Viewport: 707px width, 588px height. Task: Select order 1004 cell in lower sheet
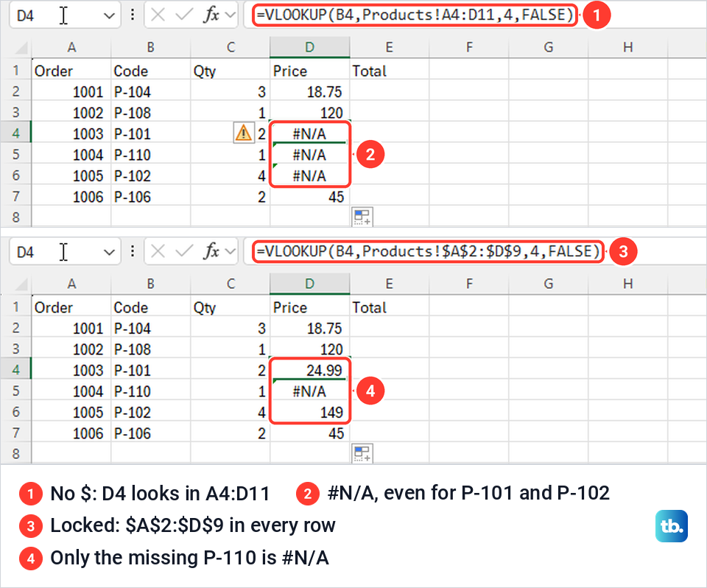pos(71,391)
